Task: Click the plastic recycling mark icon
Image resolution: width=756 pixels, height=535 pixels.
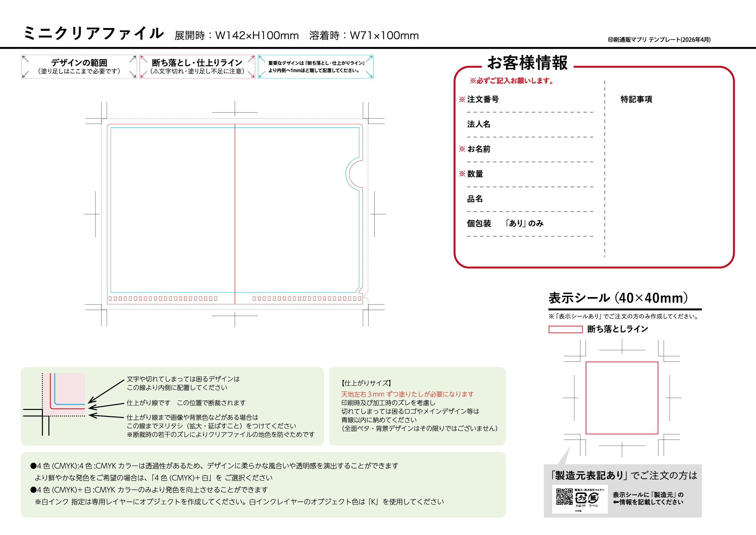Action: click(581, 498)
